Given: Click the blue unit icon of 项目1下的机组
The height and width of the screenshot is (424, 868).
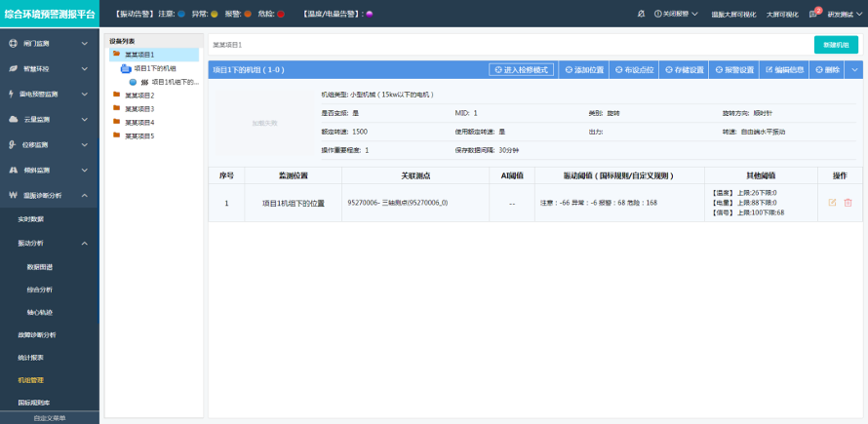Looking at the screenshot, I should (126, 68).
